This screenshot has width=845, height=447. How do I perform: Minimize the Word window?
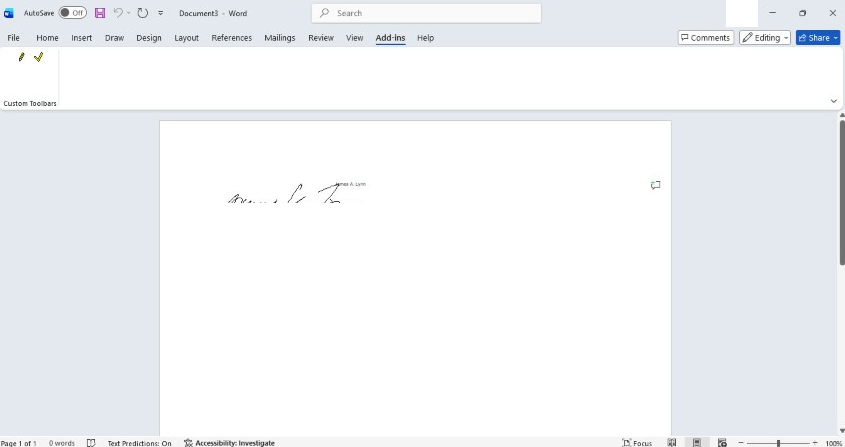(x=772, y=13)
